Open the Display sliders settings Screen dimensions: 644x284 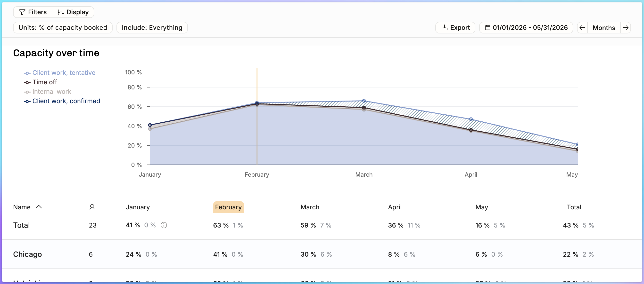point(73,12)
